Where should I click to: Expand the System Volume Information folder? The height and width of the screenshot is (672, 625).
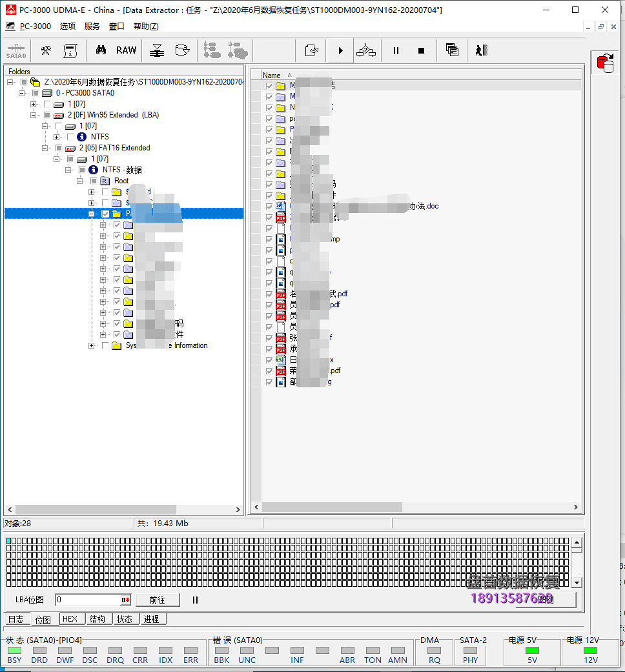point(91,345)
